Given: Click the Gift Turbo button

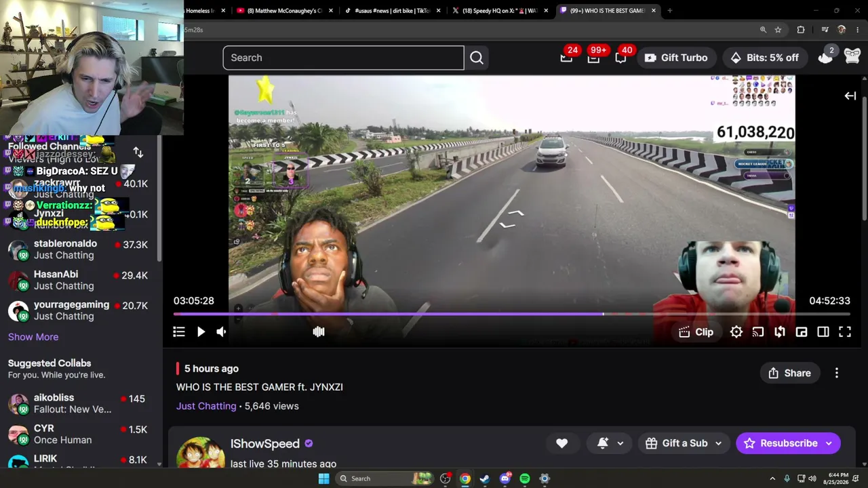Looking at the screenshot, I should [x=676, y=58].
